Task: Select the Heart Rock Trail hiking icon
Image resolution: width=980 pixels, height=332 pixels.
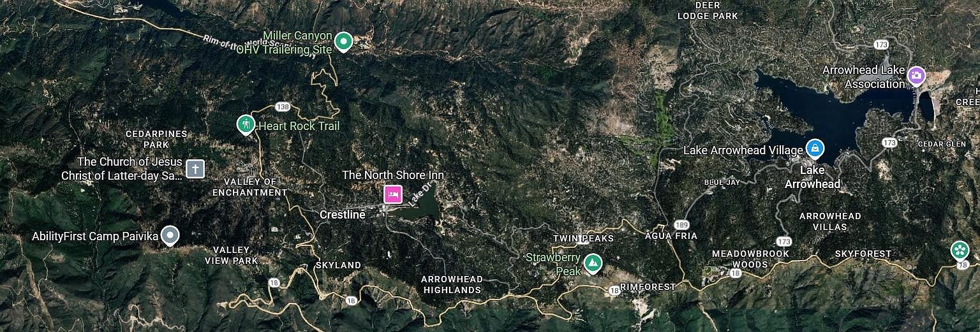Action: [x=246, y=124]
